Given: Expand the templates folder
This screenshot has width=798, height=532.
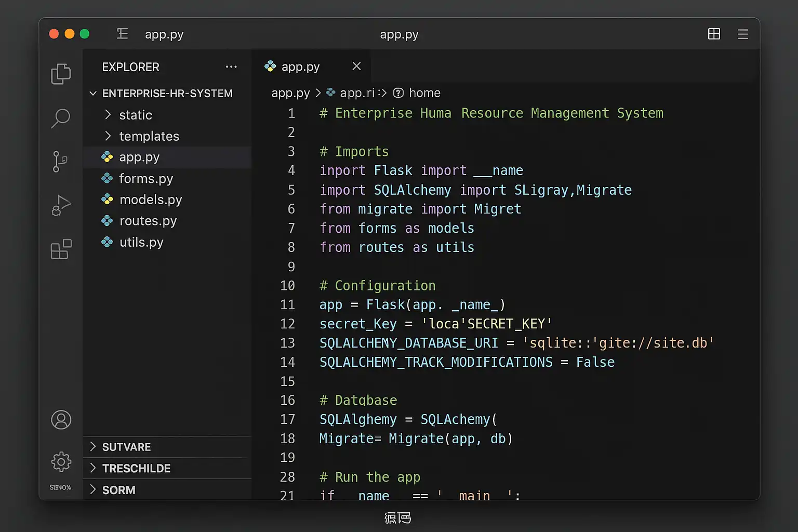Looking at the screenshot, I should (149, 136).
